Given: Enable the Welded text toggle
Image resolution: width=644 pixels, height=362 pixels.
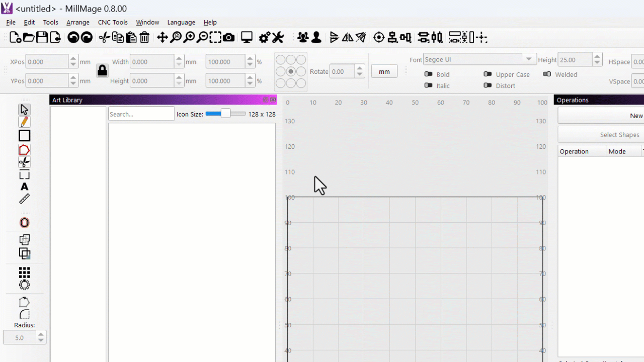Looking at the screenshot, I should [x=547, y=74].
